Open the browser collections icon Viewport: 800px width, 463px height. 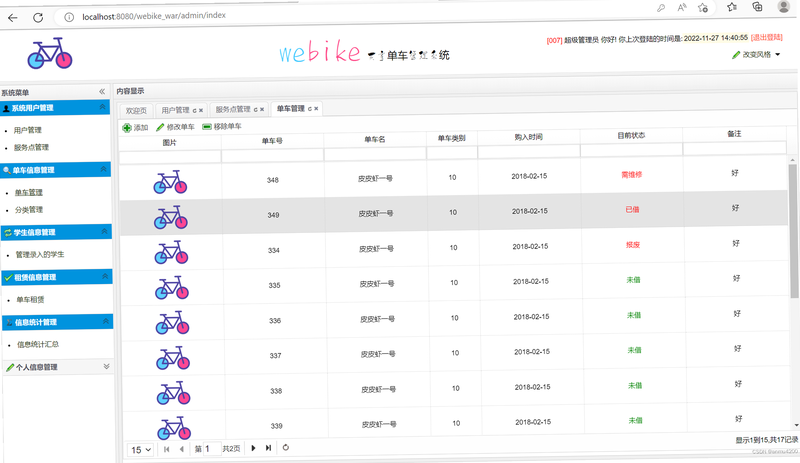(x=758, y=6)
